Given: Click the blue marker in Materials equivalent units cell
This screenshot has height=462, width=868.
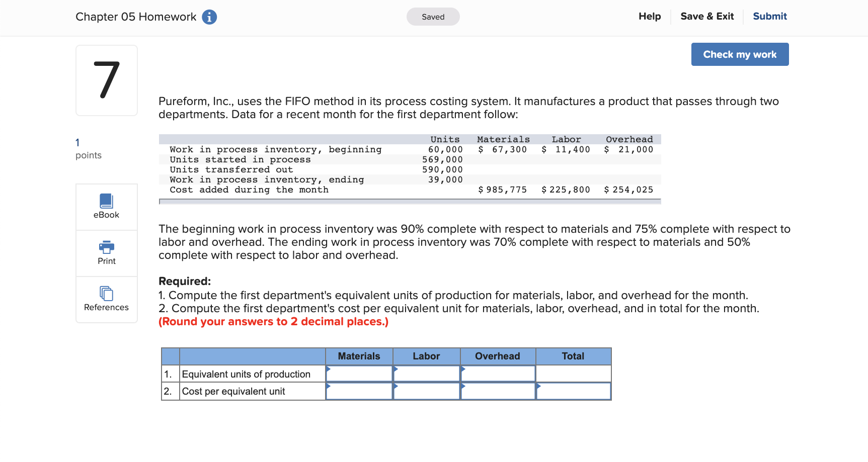Looking at the screenshot, I should [329, 369].
